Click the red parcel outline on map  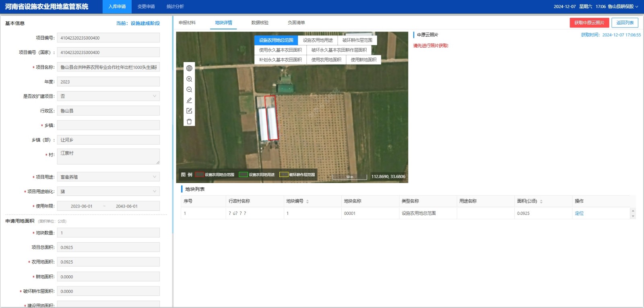point(271,118)
